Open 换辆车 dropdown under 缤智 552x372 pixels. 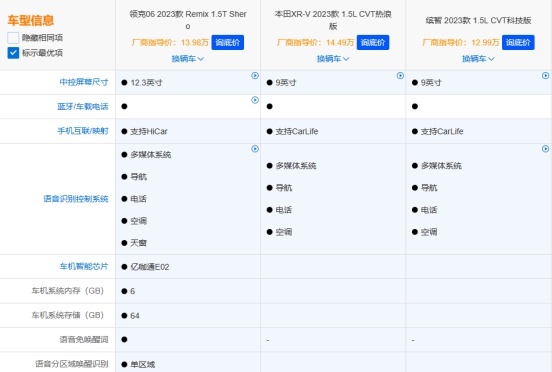click(x=478, y=59)
